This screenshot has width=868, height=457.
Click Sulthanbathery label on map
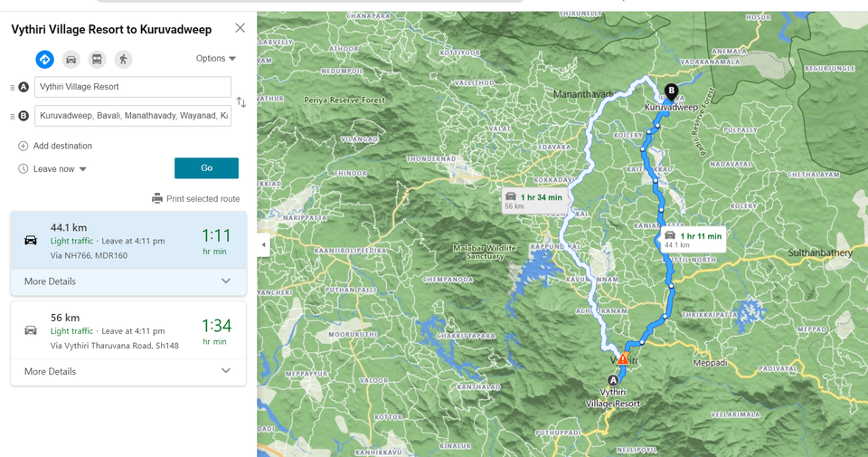[820, 253]
